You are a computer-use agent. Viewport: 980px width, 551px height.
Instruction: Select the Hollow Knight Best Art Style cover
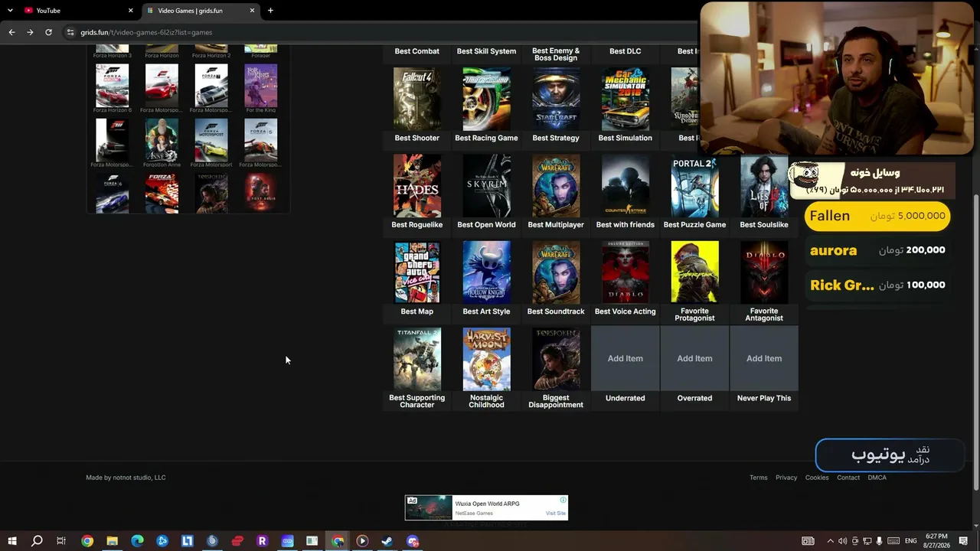[486, 272]
